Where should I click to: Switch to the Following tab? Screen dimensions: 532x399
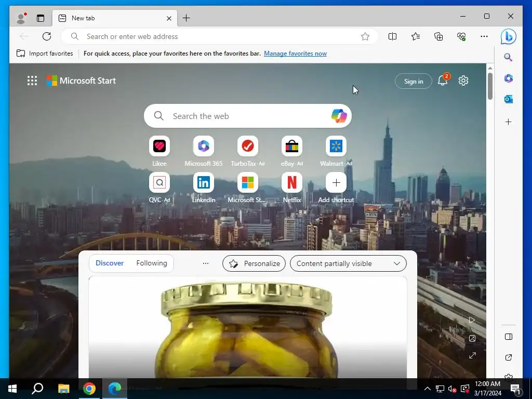coord(152,263)
